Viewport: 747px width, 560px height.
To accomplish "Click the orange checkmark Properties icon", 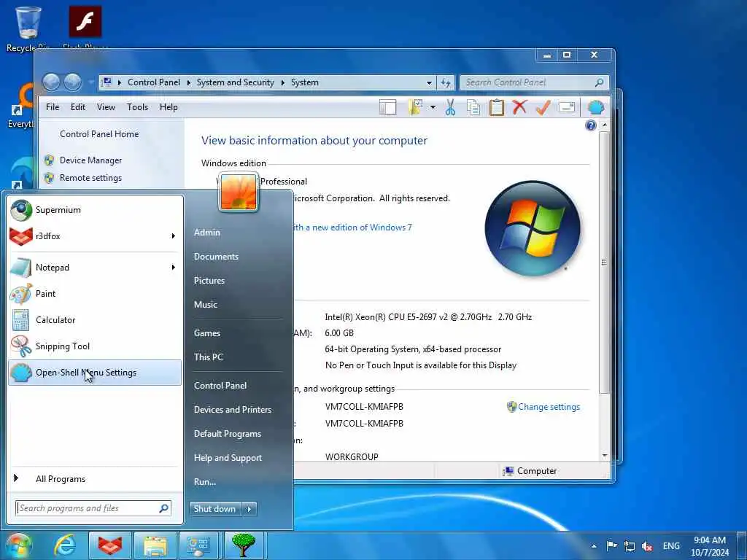I will 543,108.
